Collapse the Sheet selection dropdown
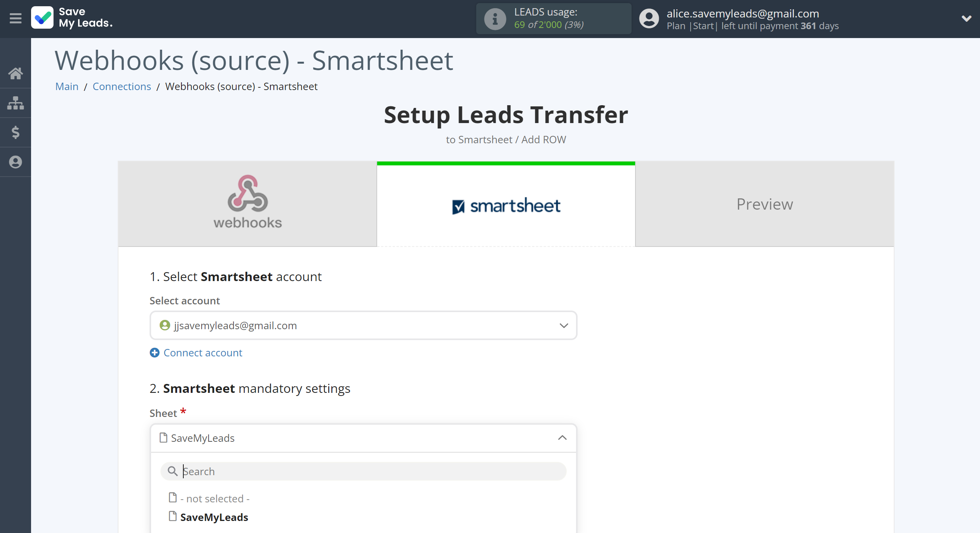Viewport: 980px width, 533px height. click(x=562, y=437)
